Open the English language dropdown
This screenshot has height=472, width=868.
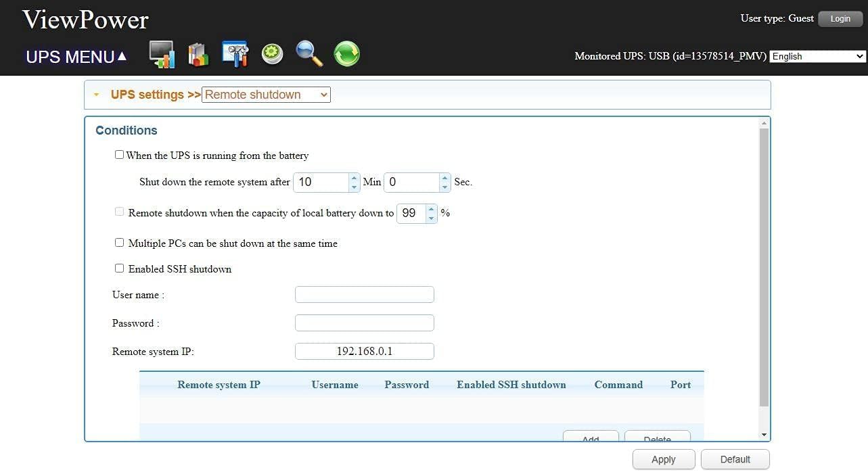(x=818, y=56)
